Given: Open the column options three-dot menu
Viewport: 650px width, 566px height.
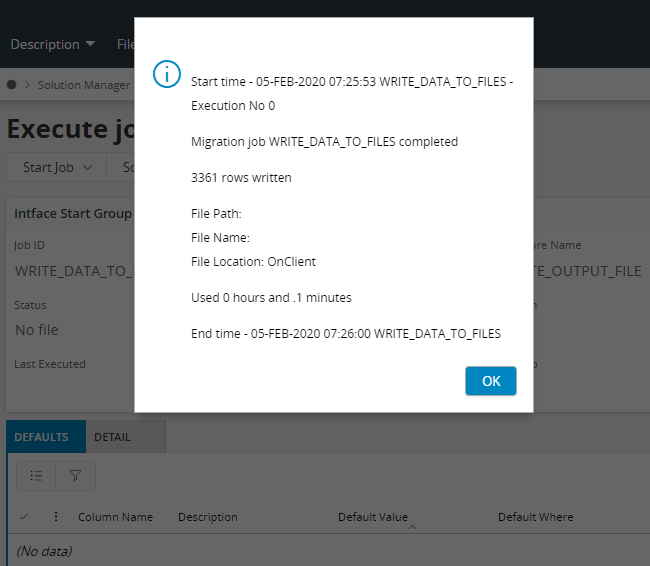Looking at the screenshot, I should point(56,517).
